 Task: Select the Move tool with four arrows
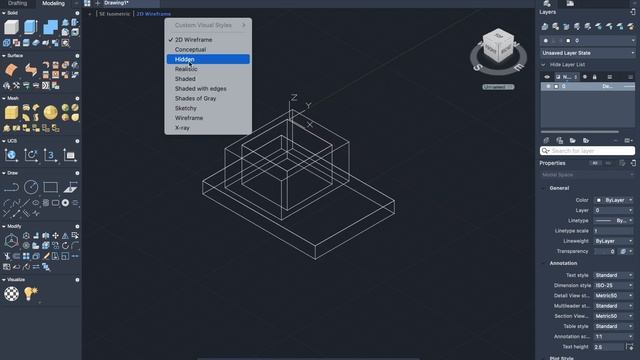(x=56, y=236)
